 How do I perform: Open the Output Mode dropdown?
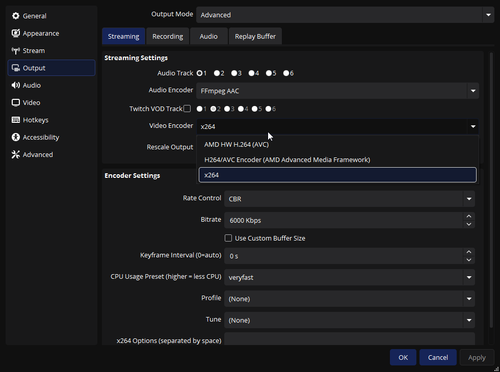345,15
